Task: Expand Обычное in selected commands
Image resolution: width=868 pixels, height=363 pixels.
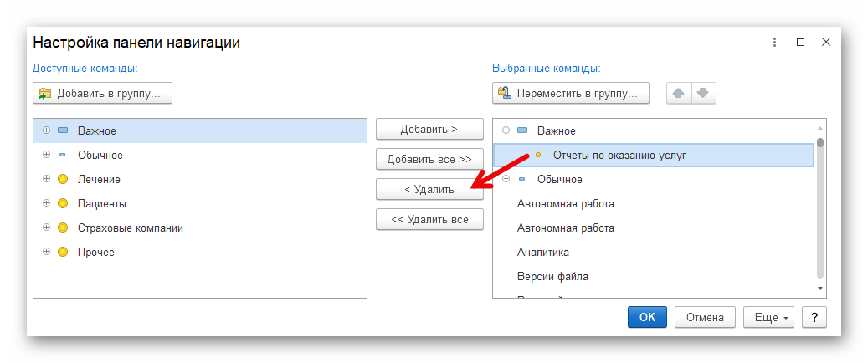Action: click(x=506, y=179)
